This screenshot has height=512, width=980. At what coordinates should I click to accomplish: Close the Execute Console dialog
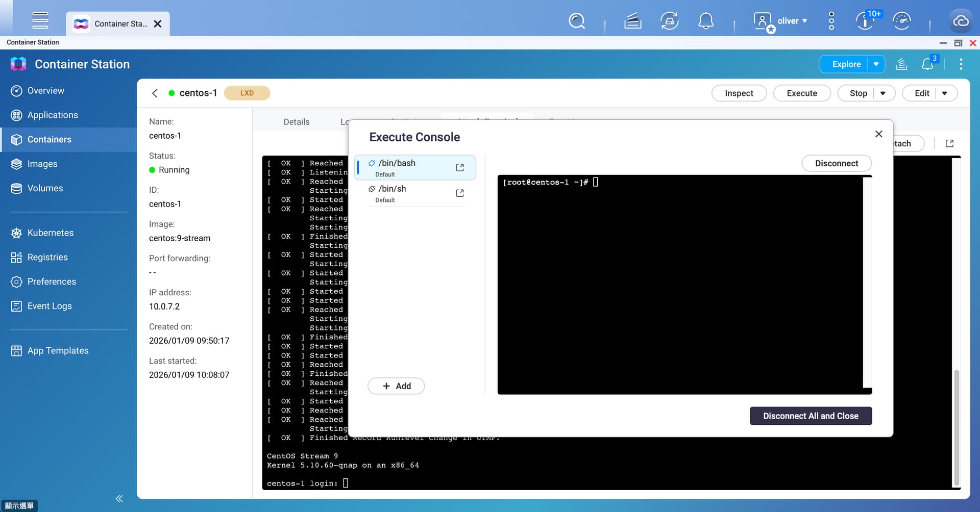(x=878, y=134)
